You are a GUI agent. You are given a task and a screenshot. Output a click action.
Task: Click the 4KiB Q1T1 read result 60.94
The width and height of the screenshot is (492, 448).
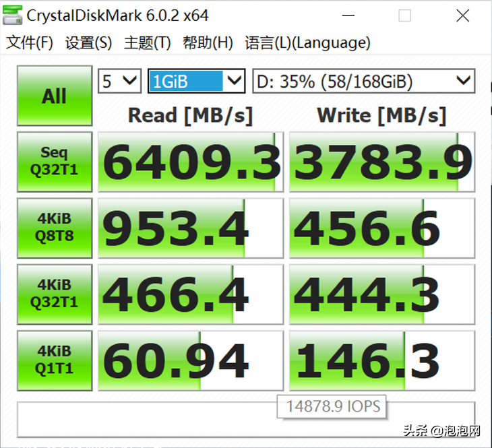pyautogui.click(x=191, y=360)
